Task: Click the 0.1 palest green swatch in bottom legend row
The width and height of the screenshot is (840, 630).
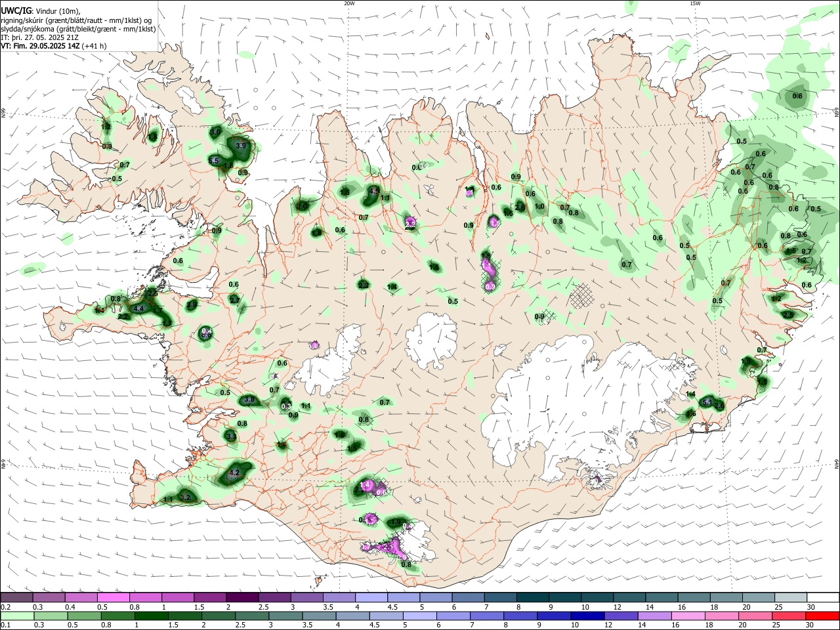Action: tap(16, 616)
